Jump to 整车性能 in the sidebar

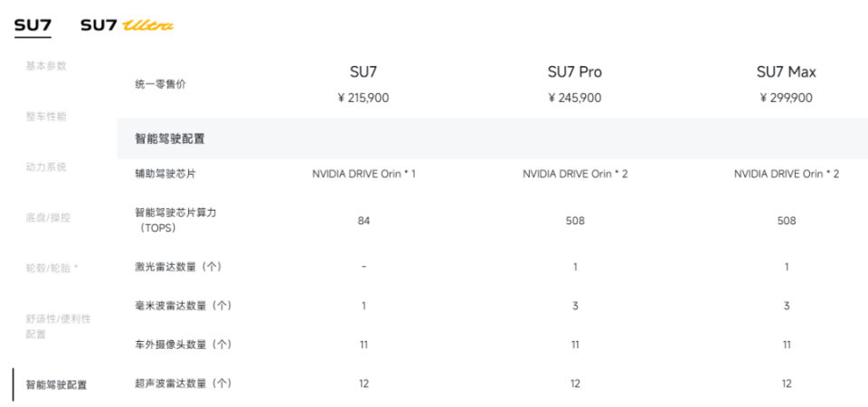tap(46, 117)
